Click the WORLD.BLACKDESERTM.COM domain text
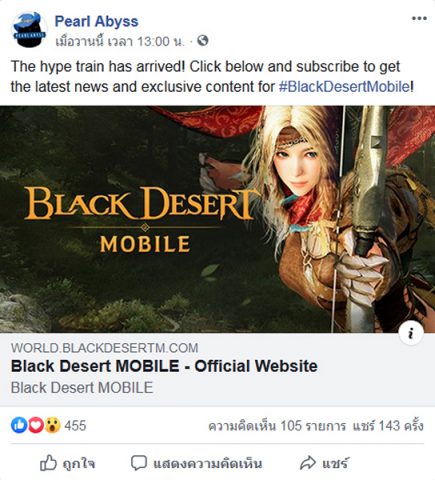The height and width of the screenshot is (480, 435). [x=104, y=348]
